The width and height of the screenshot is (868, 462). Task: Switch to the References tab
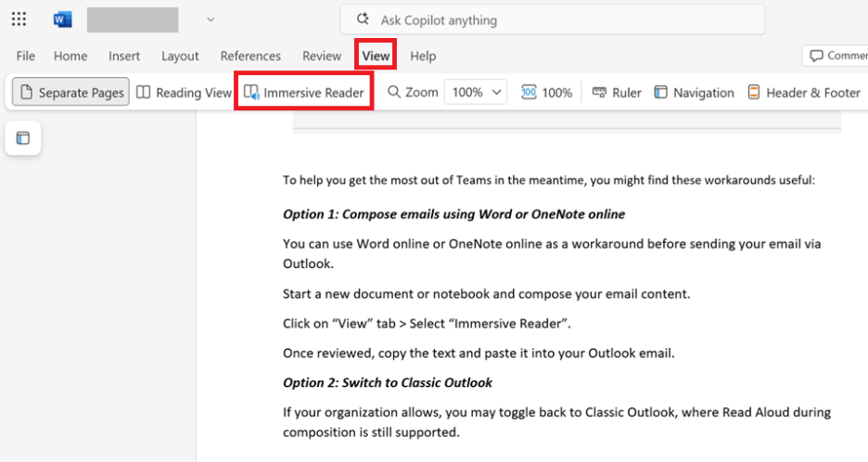[x=250, y=56]
